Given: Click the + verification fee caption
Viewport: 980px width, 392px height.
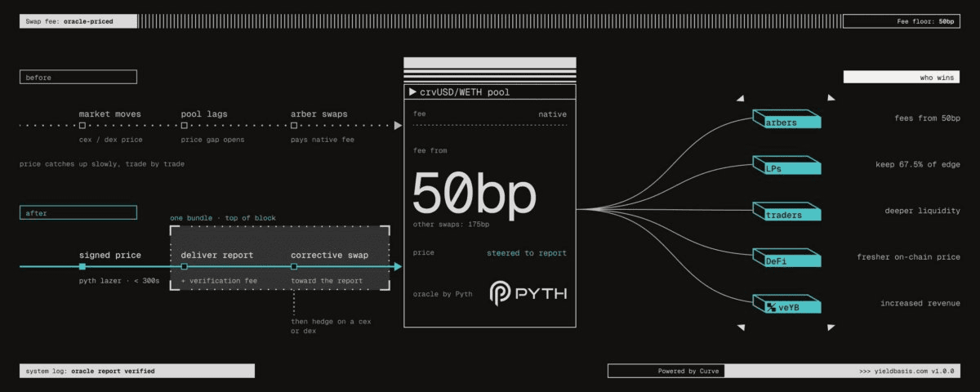Looking at the screenshot, I should pyautogui.click(x=217, y=282).
